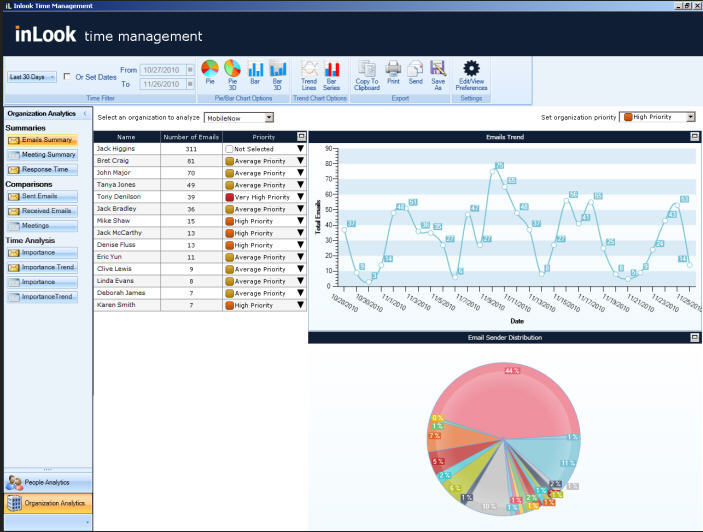Select the Pie 3D chart option

(x=232, y=74)
